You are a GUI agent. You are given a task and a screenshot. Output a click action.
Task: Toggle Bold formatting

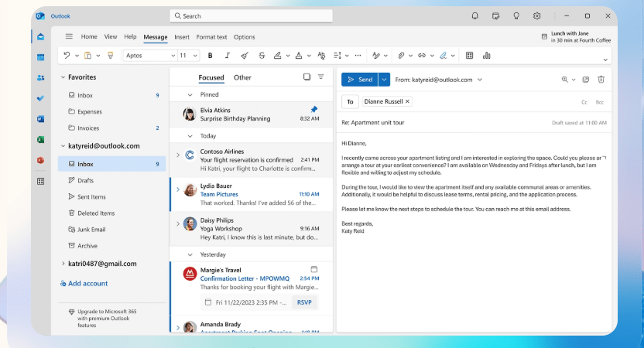211,56
